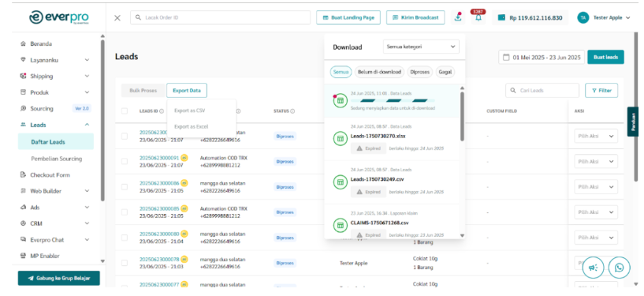The width and height of the screenshot is (644, 296).
Task: Close the sidebar with X icon
Action: pos(117,17)
